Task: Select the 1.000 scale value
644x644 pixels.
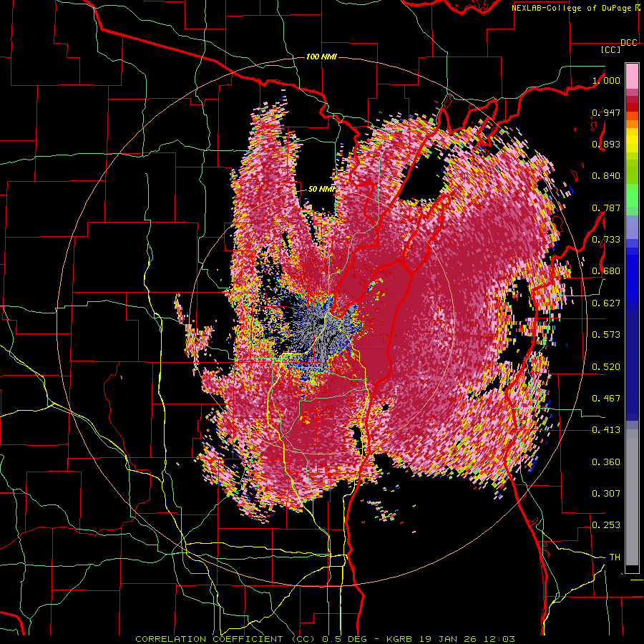Action: (606, 80)
